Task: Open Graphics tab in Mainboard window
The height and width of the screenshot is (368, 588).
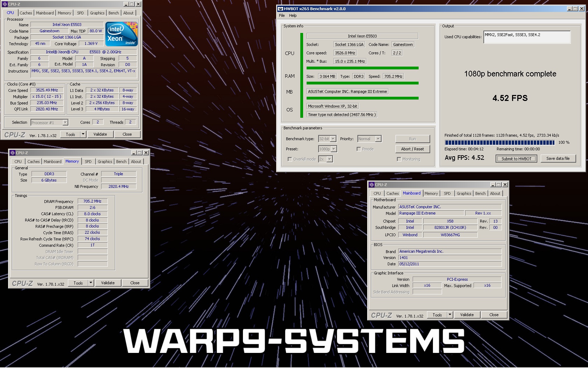Action: pos(464,193)
